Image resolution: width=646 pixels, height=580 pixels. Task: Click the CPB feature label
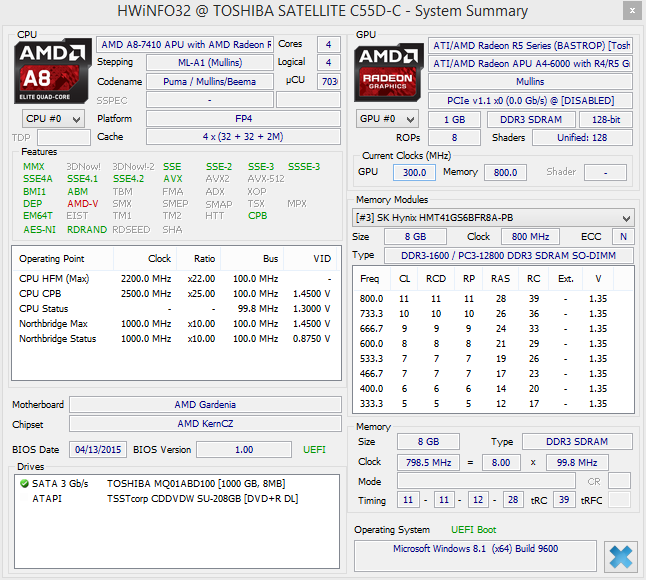click(x=257, y=215)
